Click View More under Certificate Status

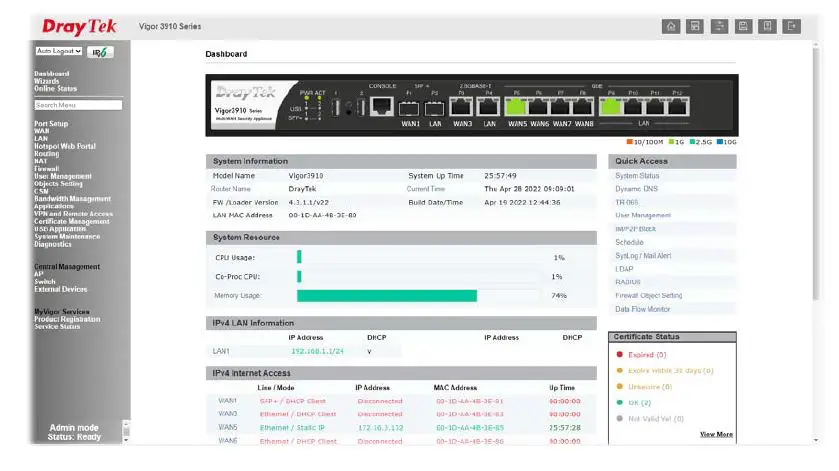[716, 434]
